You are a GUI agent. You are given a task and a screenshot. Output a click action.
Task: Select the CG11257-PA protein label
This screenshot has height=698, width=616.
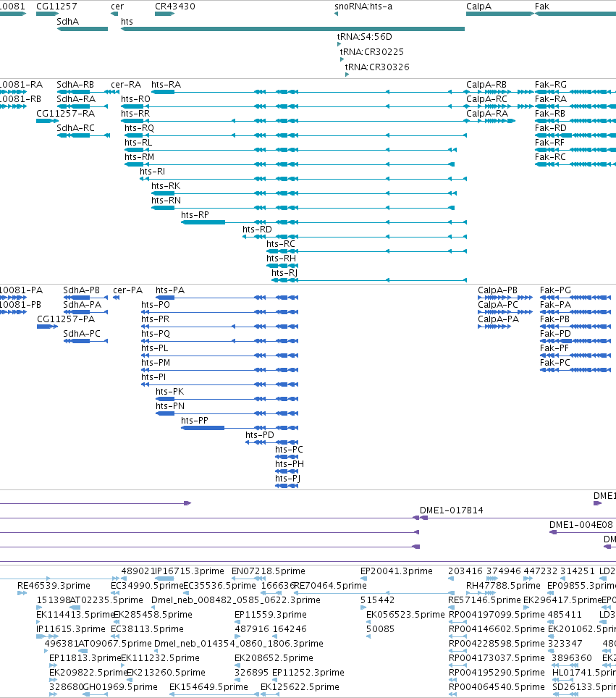click(x=66, y=319)
